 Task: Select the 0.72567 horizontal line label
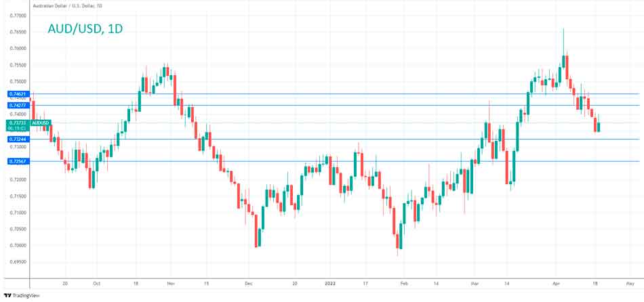pos(16,161)
